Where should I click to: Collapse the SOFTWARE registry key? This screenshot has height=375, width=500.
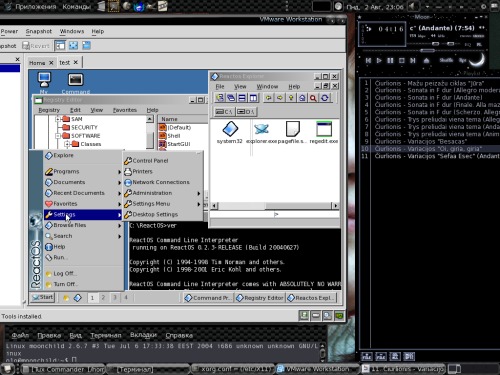coord(58,136)
